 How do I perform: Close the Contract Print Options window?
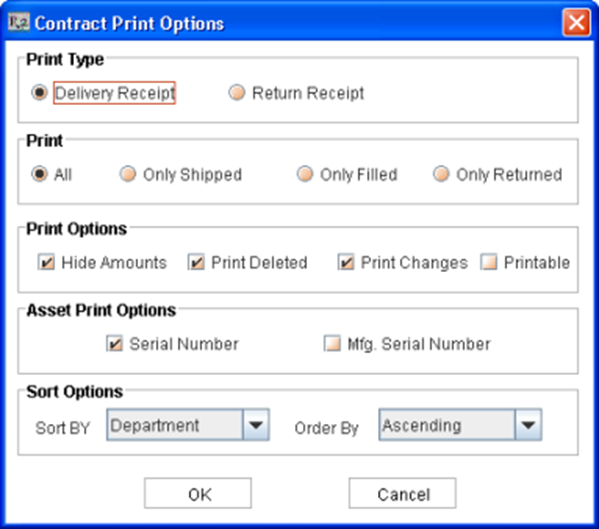[576, 22]
